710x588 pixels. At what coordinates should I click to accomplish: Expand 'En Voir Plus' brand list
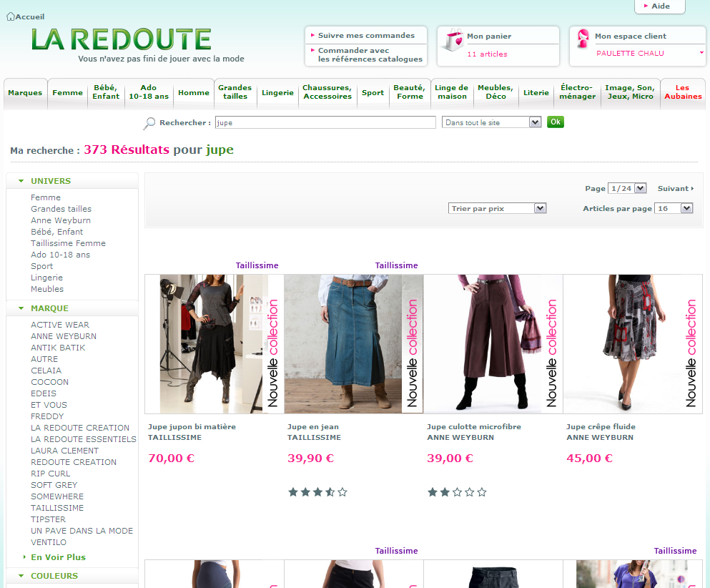pos(58,557)
